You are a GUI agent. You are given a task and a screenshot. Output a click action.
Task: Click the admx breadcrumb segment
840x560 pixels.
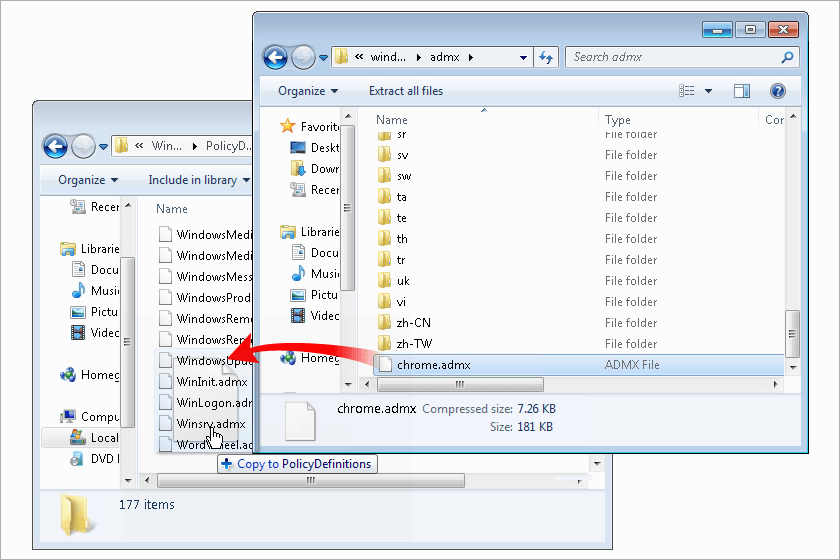coord(445,57)
